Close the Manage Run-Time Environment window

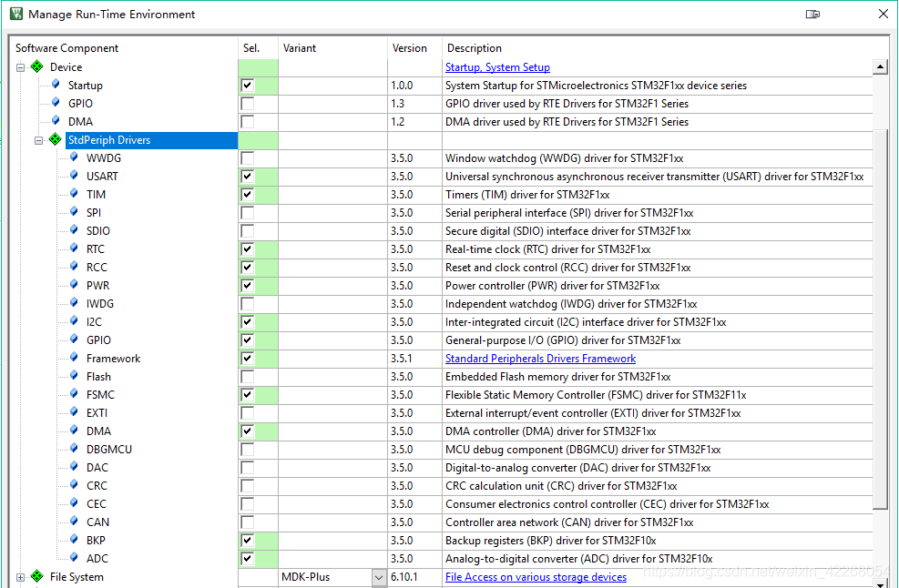tap(884, 14)
